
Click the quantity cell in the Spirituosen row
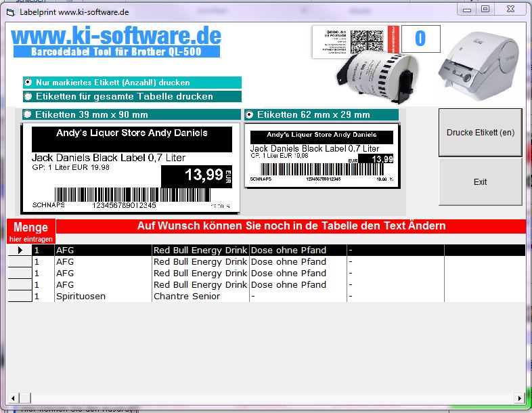43,297
